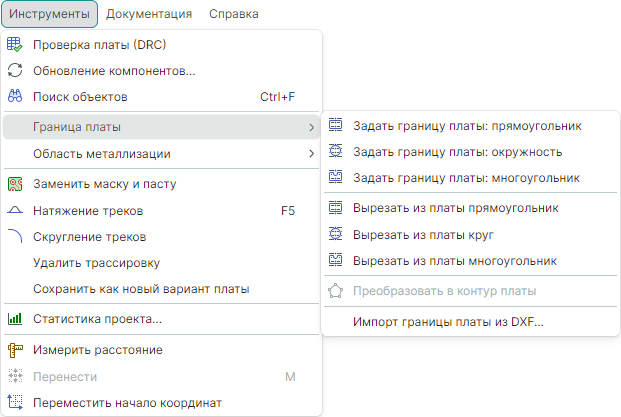This screenshot has width=621, height=417.
Task: Click the set rectangle board boundary icon
Action: (x=336, y=126)
